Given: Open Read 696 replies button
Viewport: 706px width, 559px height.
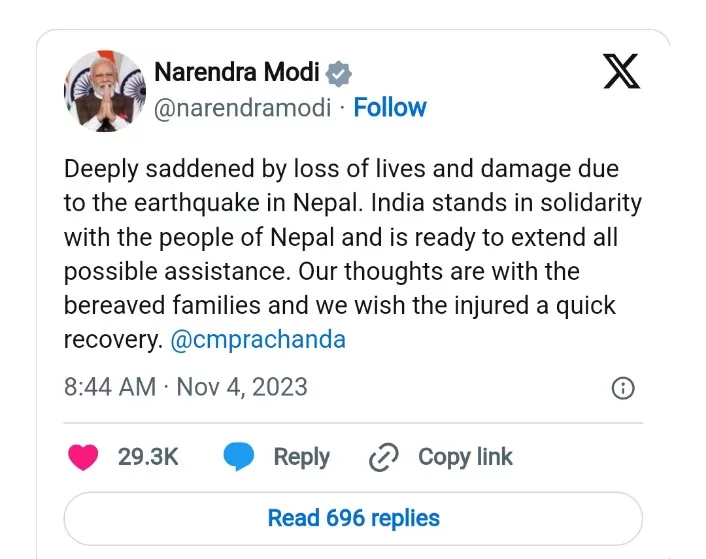Looking at the screenshot, I should tap(353, 518).
